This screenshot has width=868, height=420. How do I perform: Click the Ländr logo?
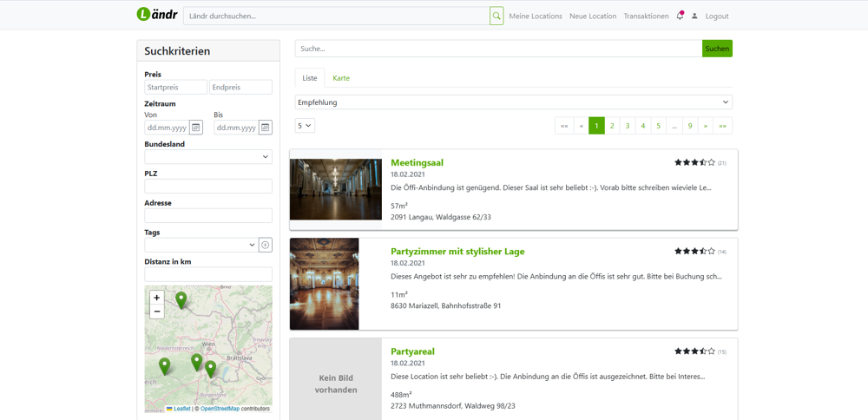pyautogui.click(x=156, y=15)
